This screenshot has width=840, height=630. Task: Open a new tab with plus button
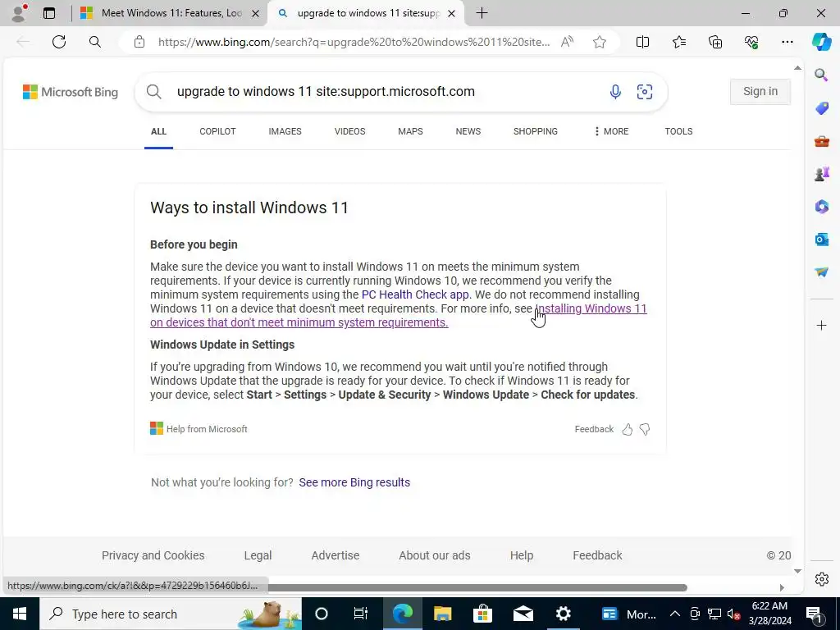[482, 13]
